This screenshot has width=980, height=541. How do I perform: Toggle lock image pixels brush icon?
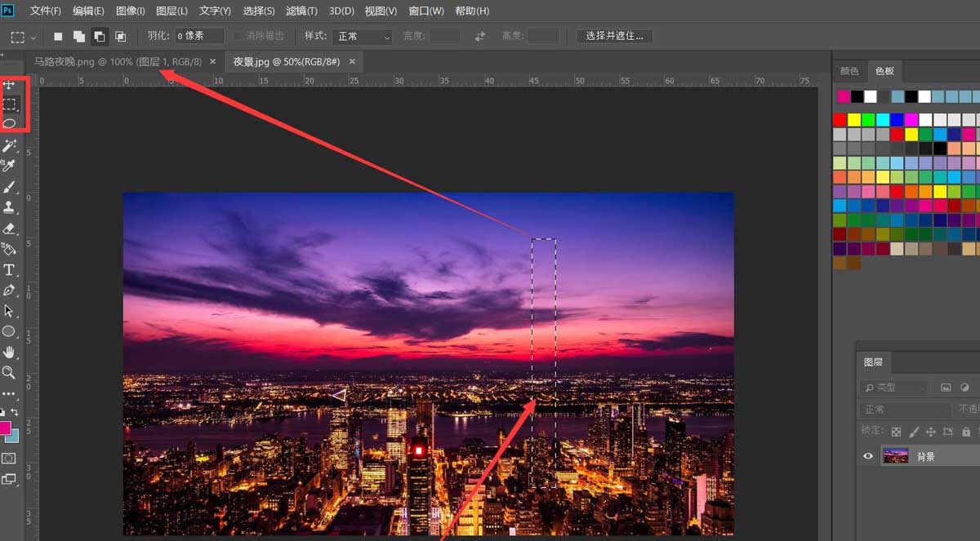pyautogui.click(x=914, y=431)
